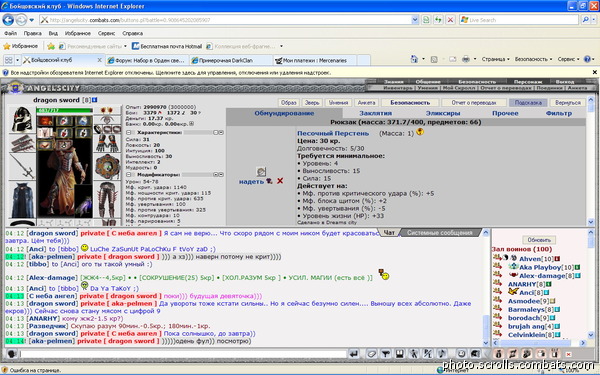Click the IE print toolbar icon

[466, 59]
